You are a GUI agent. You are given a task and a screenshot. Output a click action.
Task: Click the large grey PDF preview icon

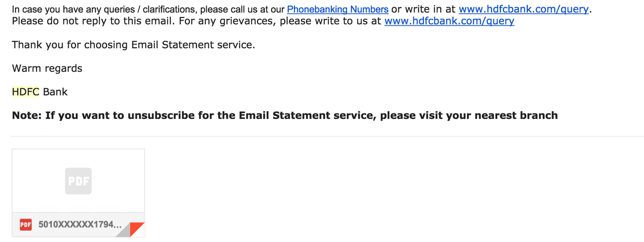[x=78, y=181]
